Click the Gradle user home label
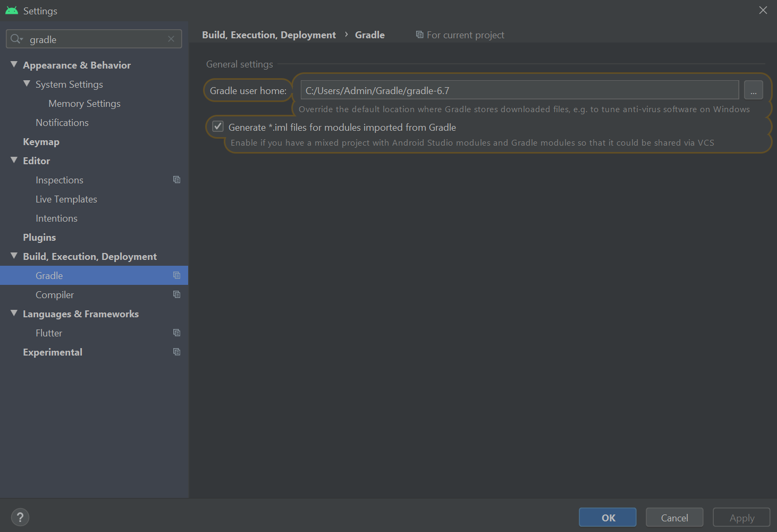The image size is (777, 532). click(x=248, y=91)
